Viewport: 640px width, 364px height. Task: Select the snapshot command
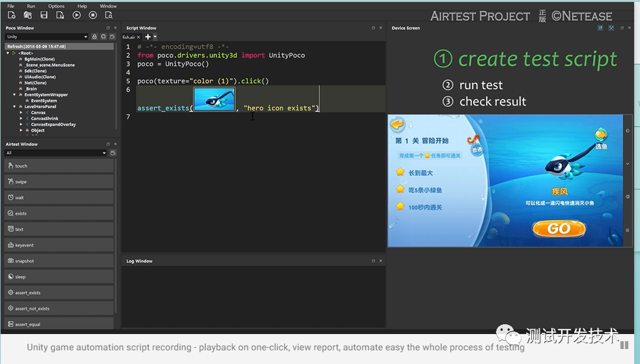click(59, 261)
